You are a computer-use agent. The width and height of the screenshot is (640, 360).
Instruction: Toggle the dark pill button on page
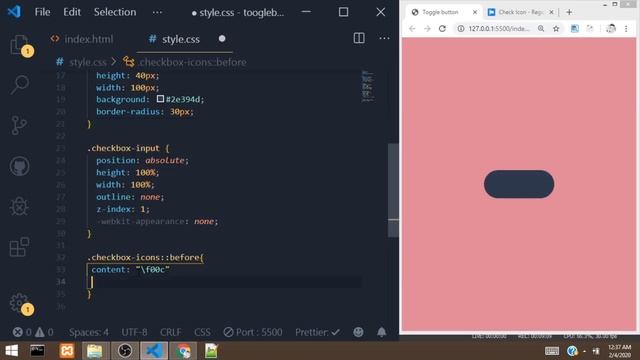(519, 184)
